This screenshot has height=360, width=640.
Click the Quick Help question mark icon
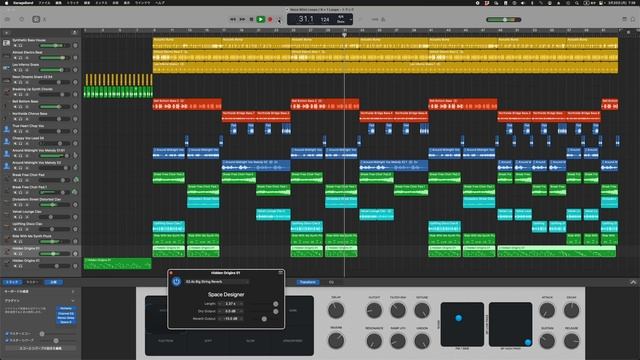pos(22,19)
